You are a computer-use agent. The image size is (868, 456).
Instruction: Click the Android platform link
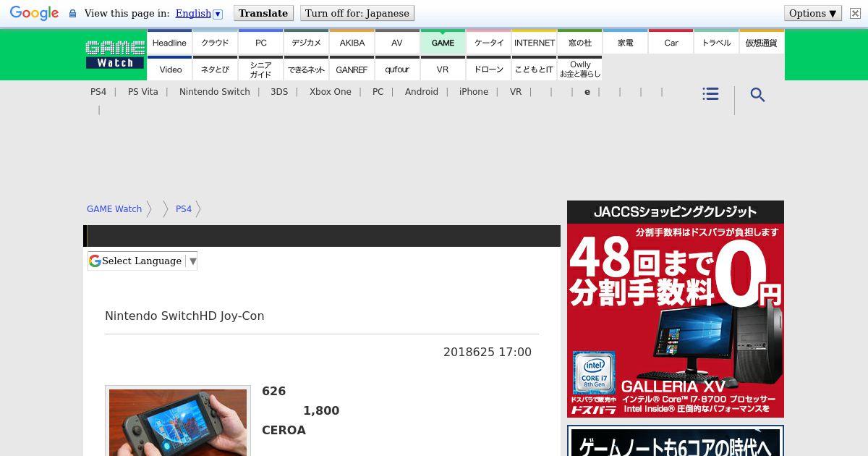pyautogui.click(x=422, y=92)
